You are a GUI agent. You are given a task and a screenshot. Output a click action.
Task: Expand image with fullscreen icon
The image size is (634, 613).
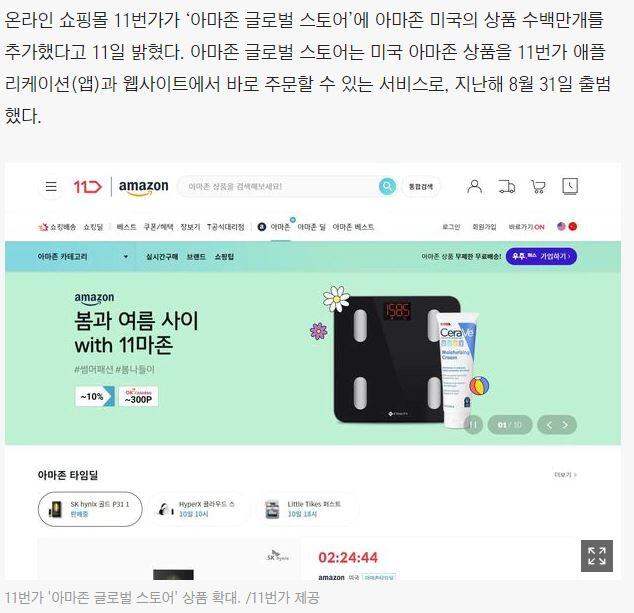coord(597,556)
